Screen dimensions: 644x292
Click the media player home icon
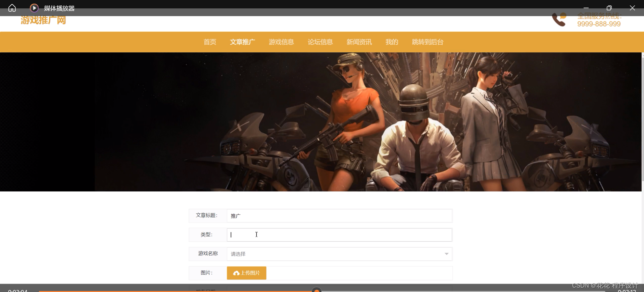click(12, 8)
